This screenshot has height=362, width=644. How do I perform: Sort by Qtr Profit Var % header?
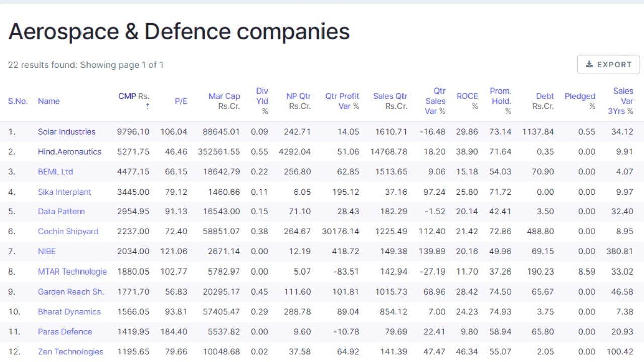342,101
